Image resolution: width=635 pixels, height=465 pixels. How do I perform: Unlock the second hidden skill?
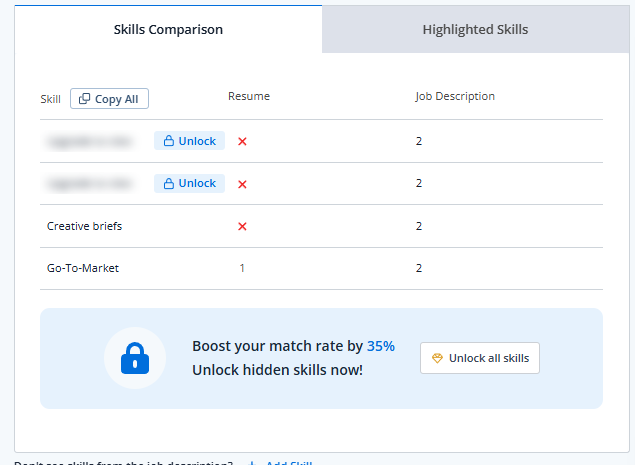pyautogui.click(x=189, y=183)
